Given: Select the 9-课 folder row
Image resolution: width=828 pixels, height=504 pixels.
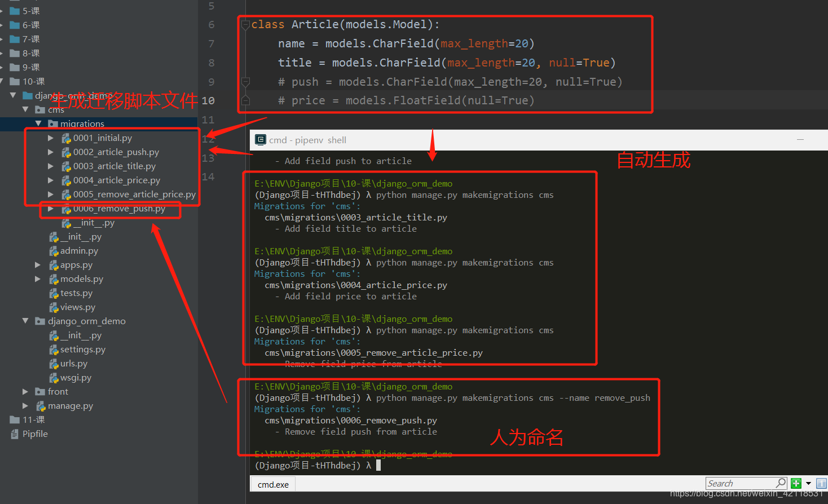Looking at the screenshot, I should (99, 67).
